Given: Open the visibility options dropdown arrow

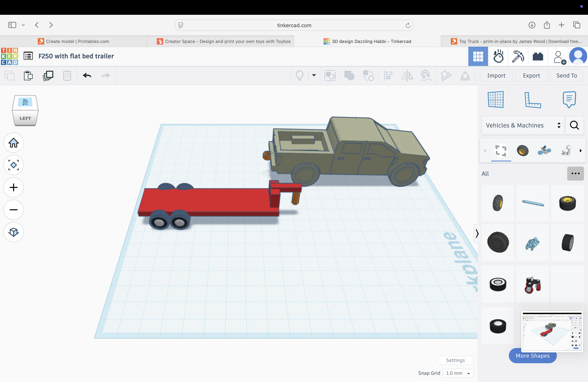Looking at the screenshot, I should (x=314, y=75).
